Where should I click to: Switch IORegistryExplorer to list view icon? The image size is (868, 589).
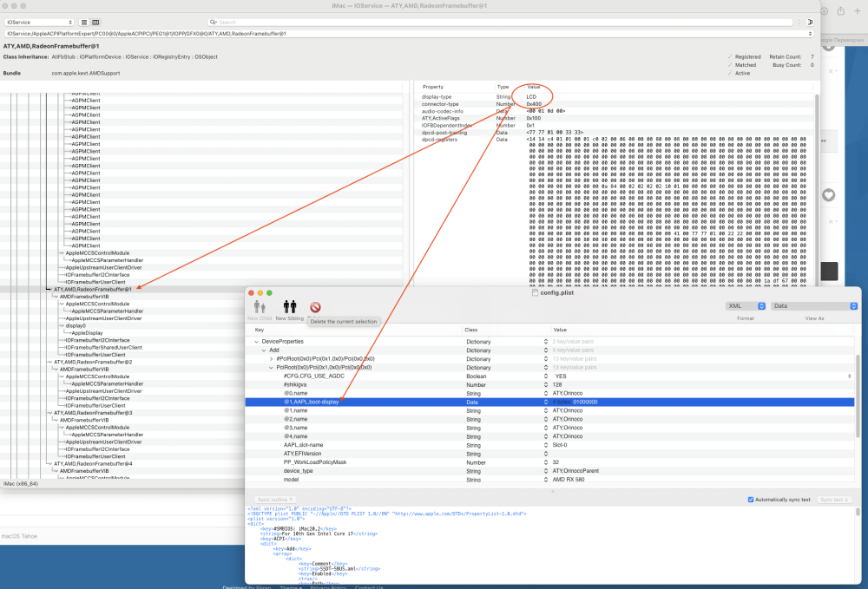84,23
